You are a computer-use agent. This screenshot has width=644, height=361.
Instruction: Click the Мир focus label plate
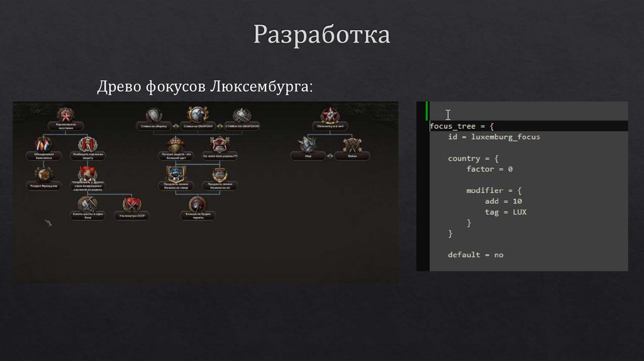(x=308, y=156)
